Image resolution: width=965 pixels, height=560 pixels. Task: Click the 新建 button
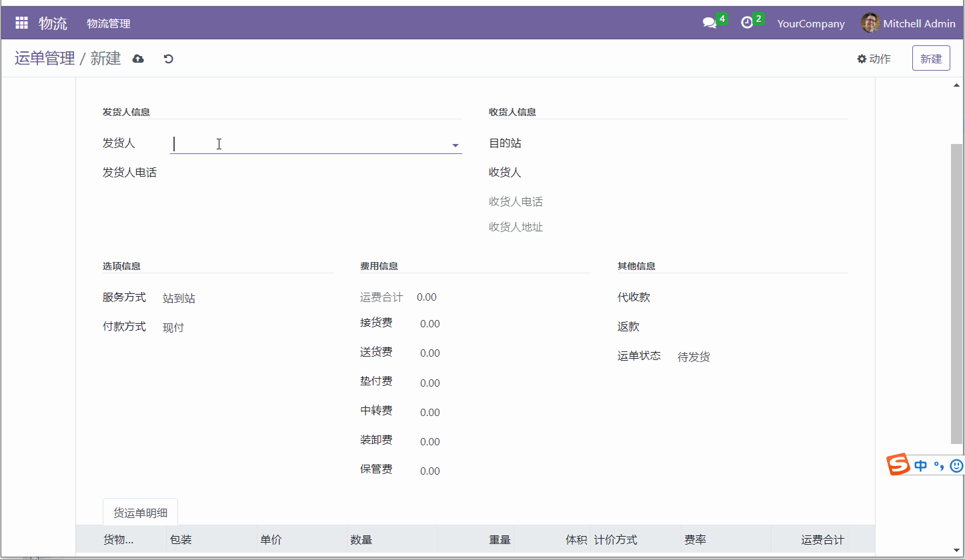tap(931, 58)
